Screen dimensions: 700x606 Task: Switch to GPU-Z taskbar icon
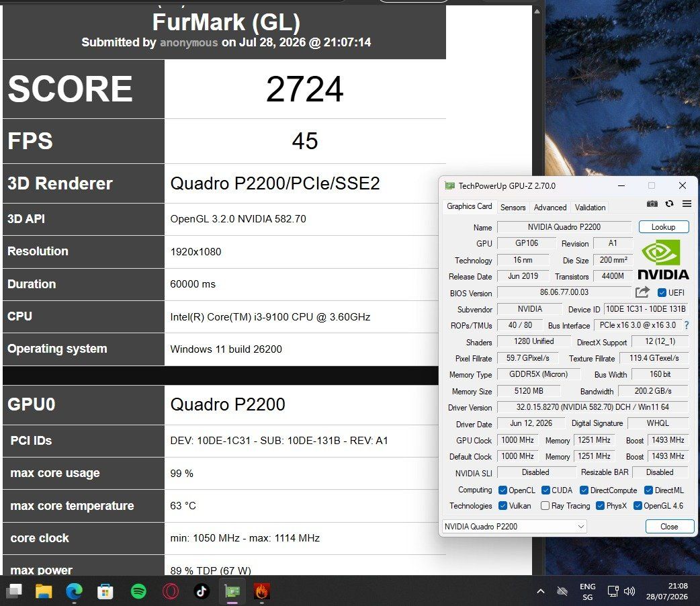pos(232,591)
